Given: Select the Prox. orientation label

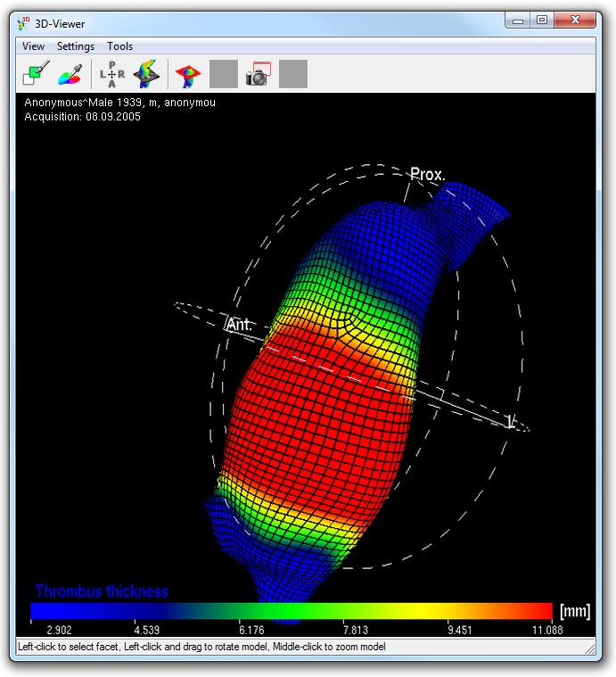Looking at the screenshot, I should (x=427, y=175).
